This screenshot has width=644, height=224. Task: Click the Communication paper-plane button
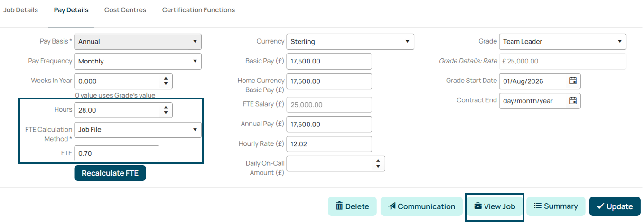click(421, 206)
